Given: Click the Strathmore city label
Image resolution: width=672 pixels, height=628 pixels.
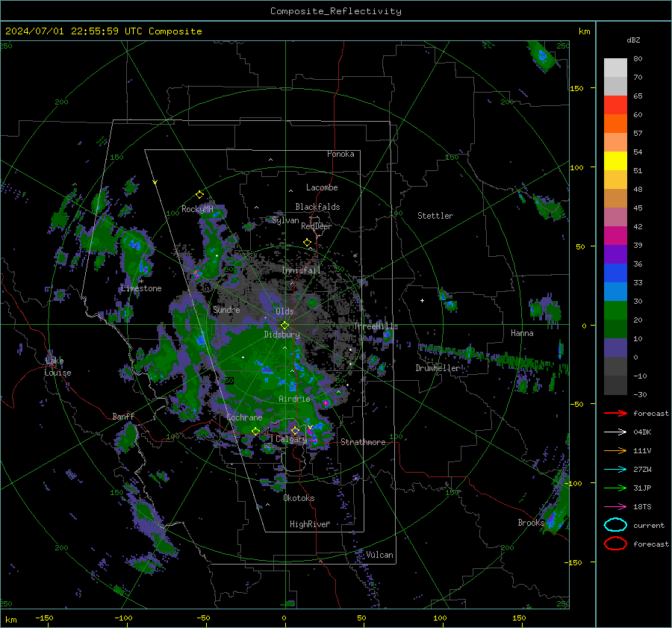Looking at the screenshot, I should (x=363, y=442).
